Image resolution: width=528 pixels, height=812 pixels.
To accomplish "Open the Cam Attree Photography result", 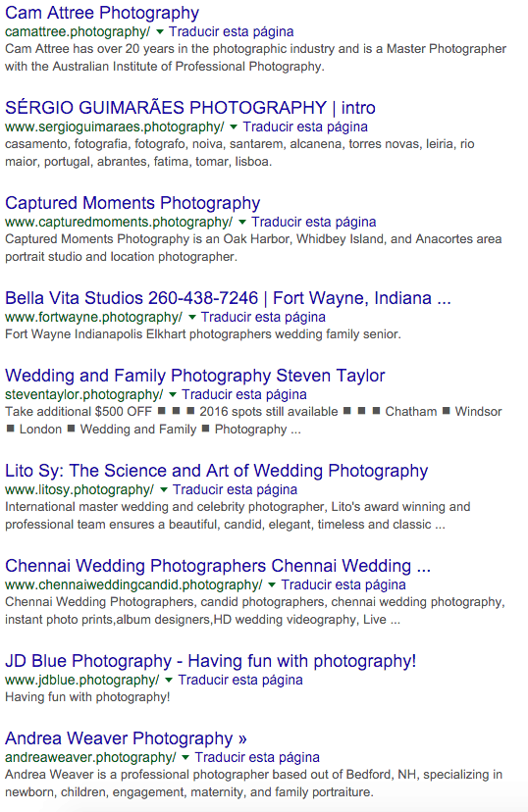I will coord(102,13).
